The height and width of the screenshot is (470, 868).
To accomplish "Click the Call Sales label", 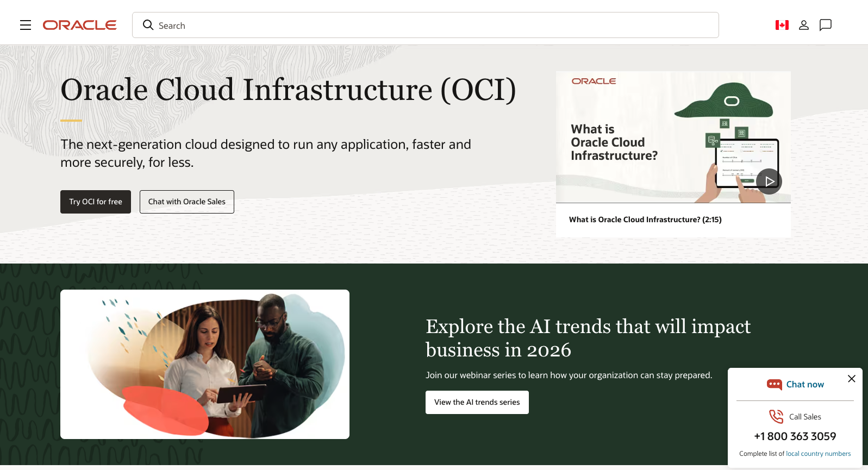I will click(x=805, y=417).
